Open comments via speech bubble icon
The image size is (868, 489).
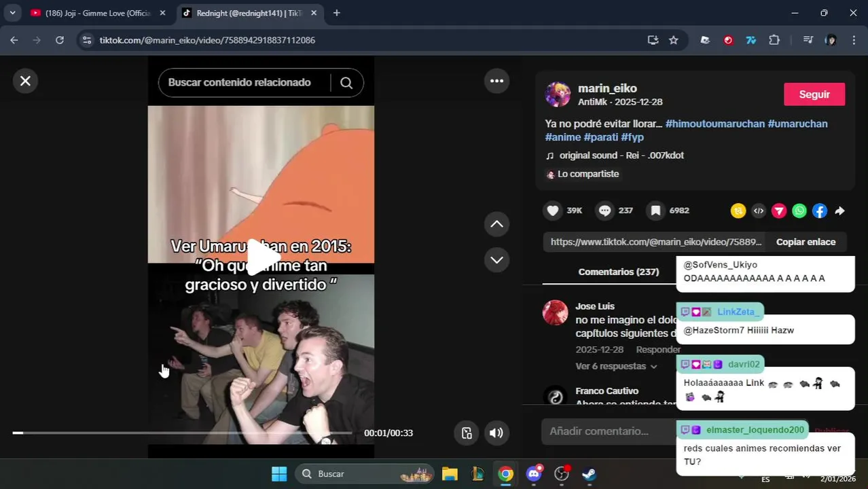click(x=604, y=211)
